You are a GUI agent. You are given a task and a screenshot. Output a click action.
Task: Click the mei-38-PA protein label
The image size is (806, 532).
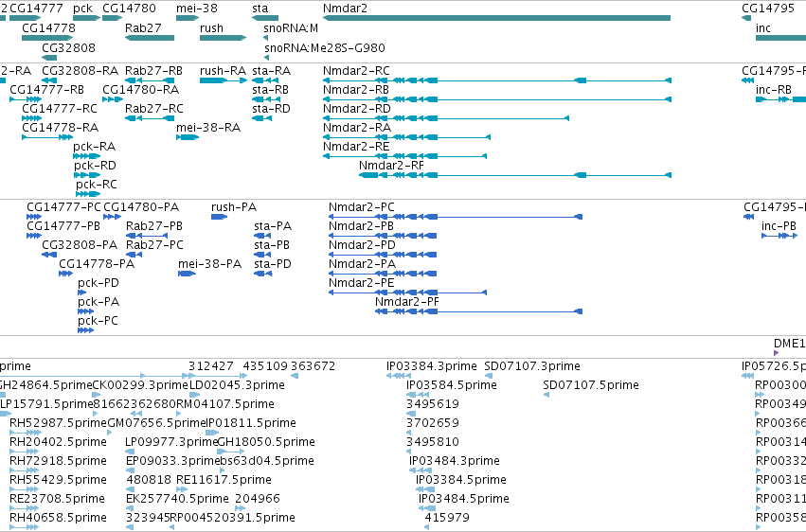click(x=209, y=263)
